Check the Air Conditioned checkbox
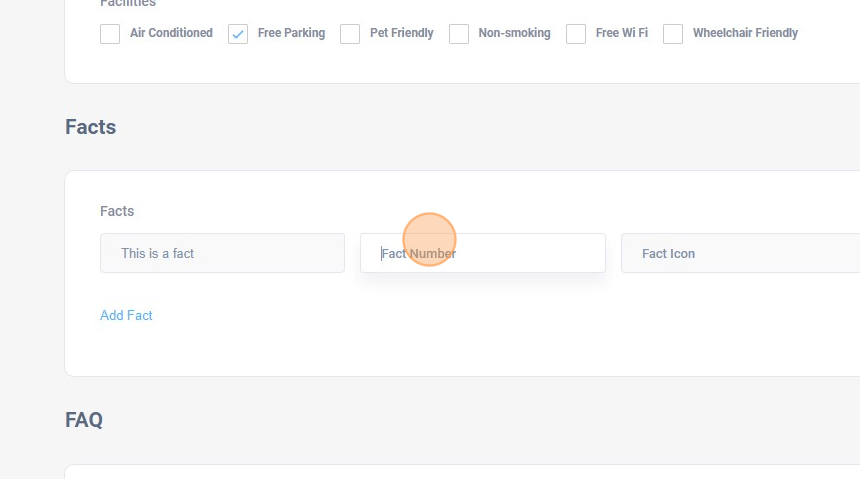Viewport: 860px width, 479px height. (110, 34)
